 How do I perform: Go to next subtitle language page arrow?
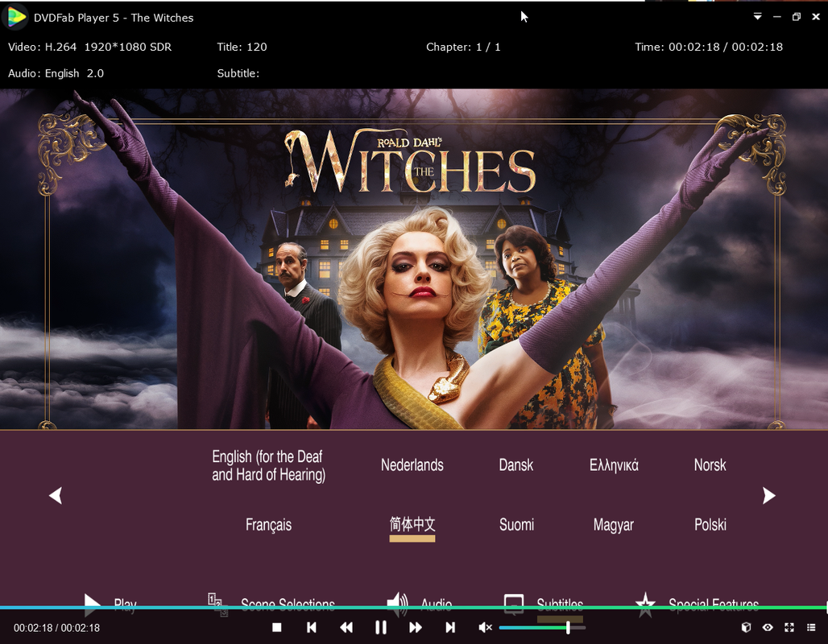click(x=769, y=495)
